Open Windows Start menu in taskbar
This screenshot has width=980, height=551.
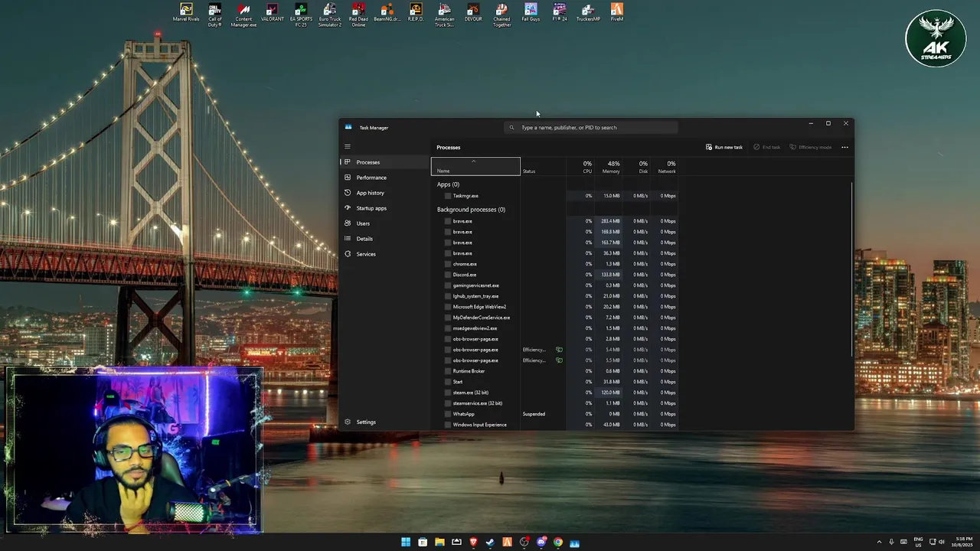pyautogui.click(x=406, y=543)
